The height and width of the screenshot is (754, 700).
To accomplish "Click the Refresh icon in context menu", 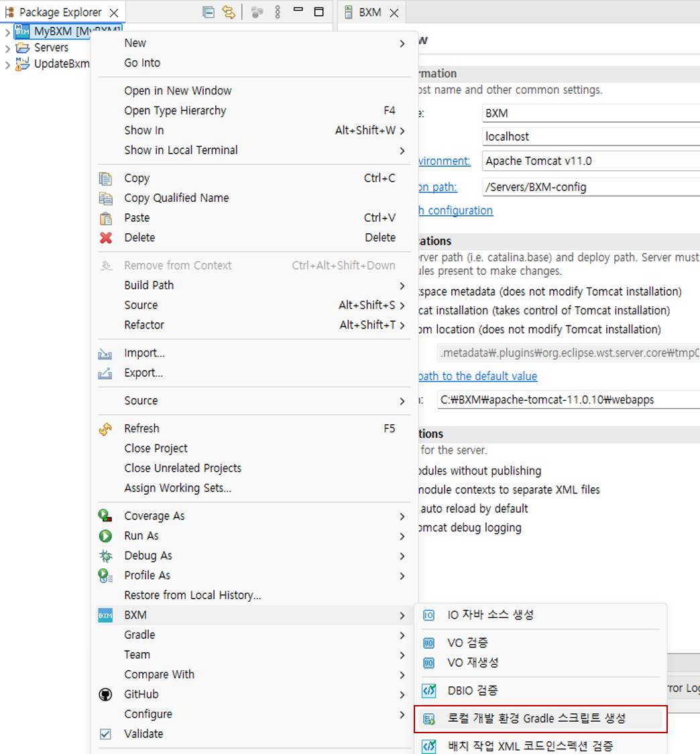I will point(105,429).
